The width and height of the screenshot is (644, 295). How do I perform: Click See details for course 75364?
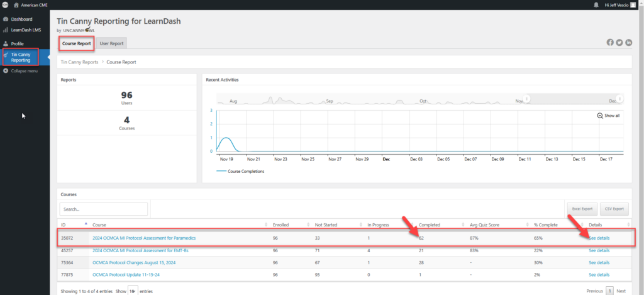coord(599,262)
